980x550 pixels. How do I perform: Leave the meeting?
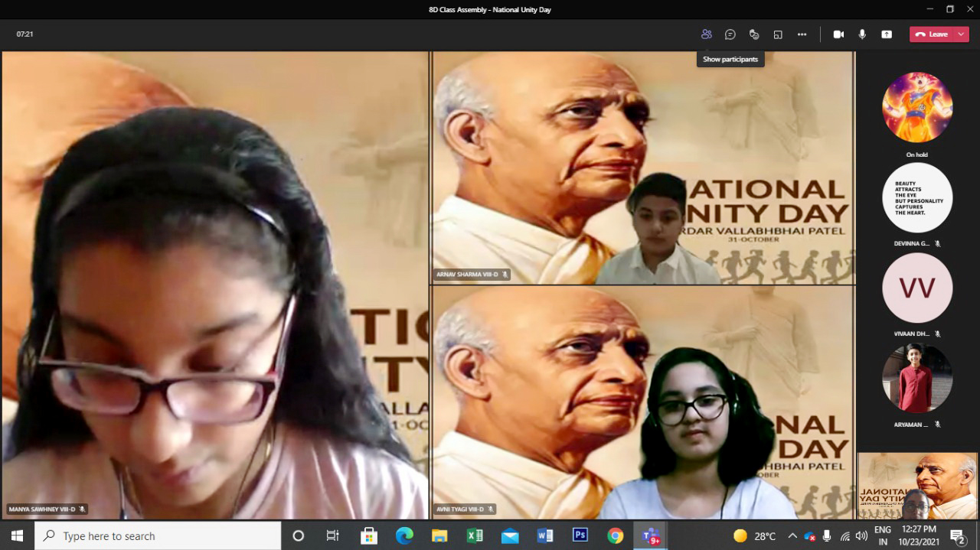931,34
